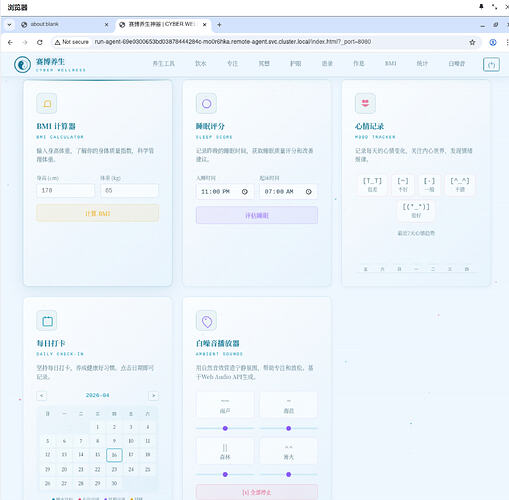
Task: Adjust the 雨声 rain volume slider
Action: (x=225, y=428)
